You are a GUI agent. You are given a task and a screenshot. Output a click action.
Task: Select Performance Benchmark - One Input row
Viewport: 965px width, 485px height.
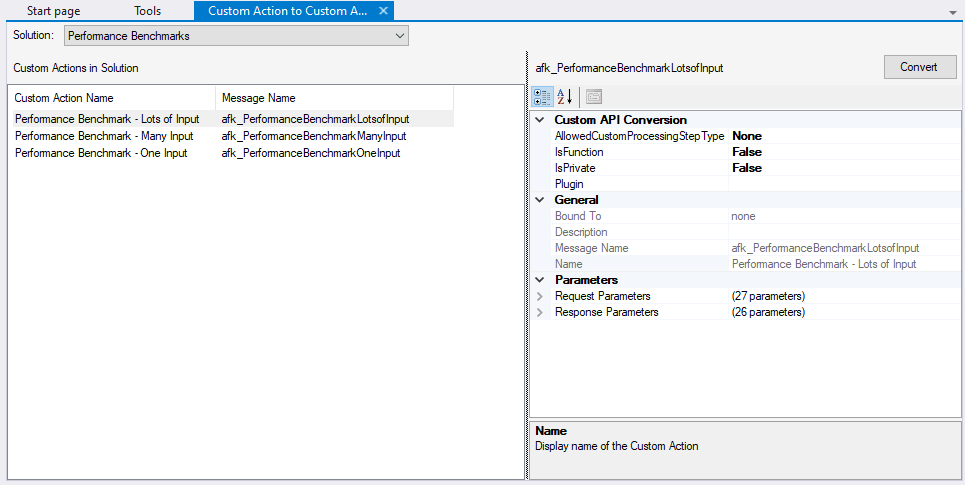[x=101, y=153]
